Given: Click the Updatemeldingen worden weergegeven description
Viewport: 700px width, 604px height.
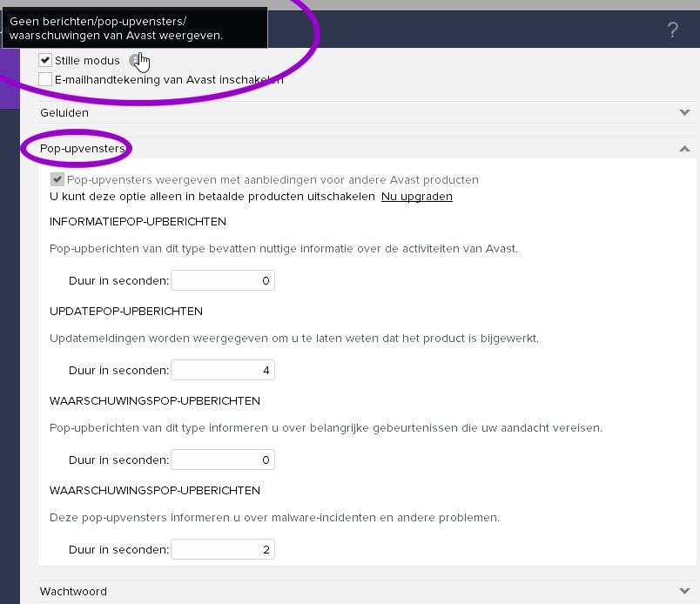Looking at the screenshot, I should coord(294,339).
